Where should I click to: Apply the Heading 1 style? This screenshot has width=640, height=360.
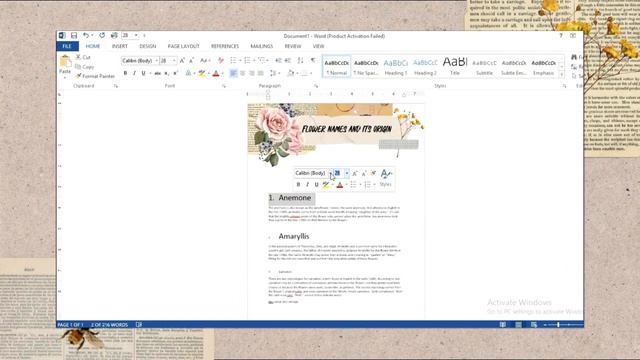tap(396, 67)
